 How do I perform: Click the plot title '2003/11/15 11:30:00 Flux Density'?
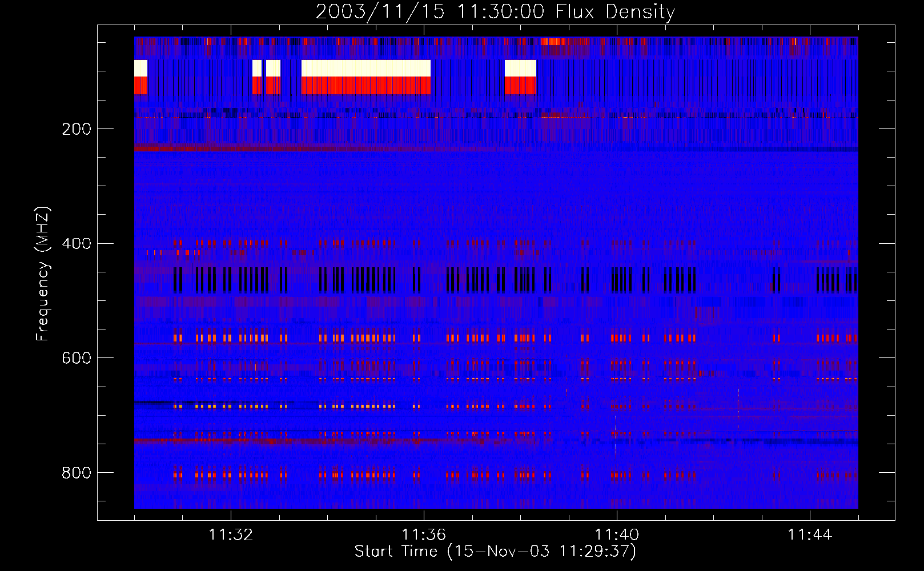pos(495,11)
